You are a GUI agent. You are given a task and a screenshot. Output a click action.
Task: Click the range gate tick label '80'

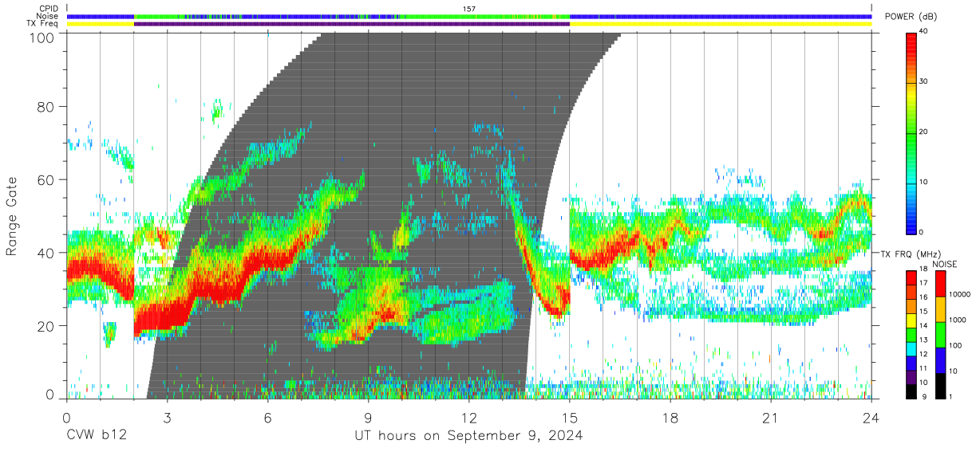pyautogui.click(x=47, y=107)
